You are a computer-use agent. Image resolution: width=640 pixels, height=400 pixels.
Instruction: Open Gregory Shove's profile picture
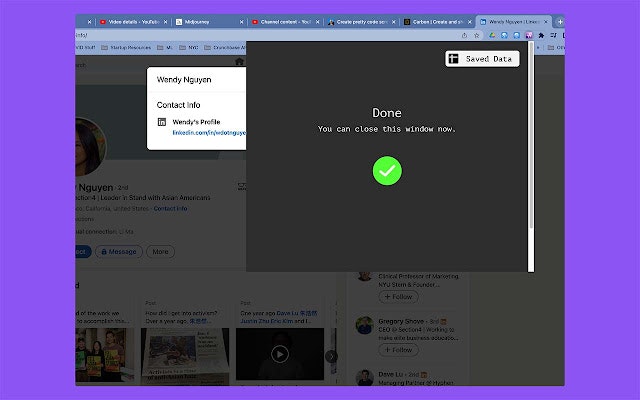click(364, 325)
